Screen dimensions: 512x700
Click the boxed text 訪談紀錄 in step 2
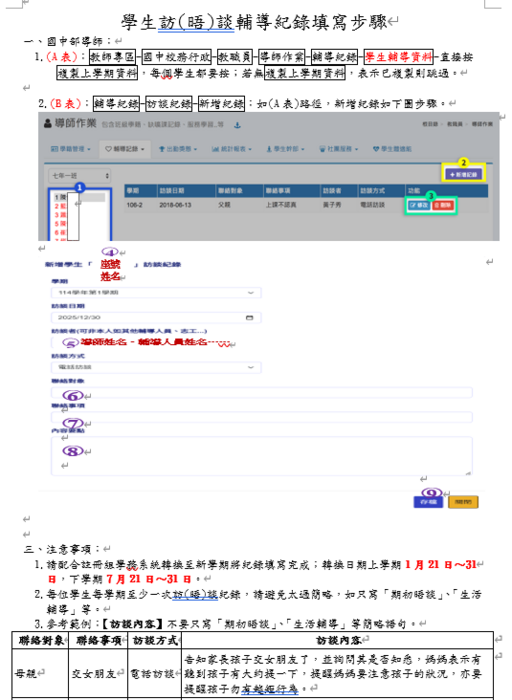pos(169,104)
